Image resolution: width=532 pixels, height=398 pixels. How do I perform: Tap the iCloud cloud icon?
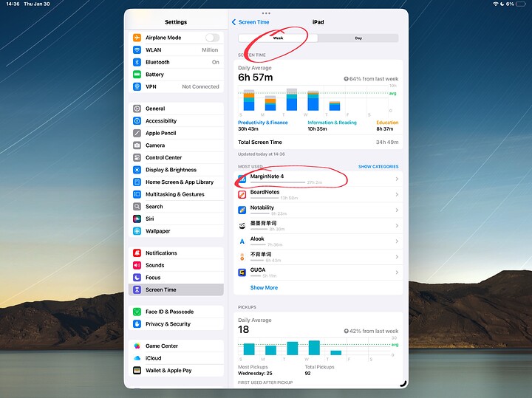coord(137,358)
